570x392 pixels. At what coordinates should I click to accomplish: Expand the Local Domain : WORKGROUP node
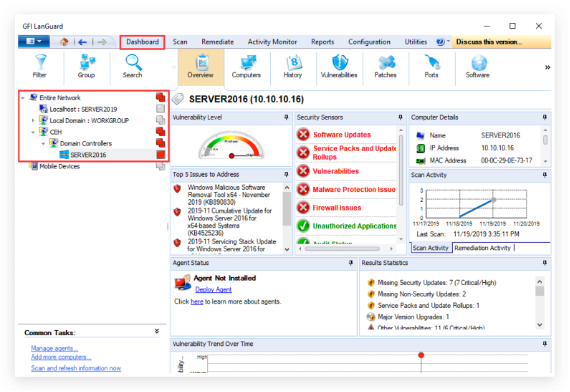[x=33, y=120]
